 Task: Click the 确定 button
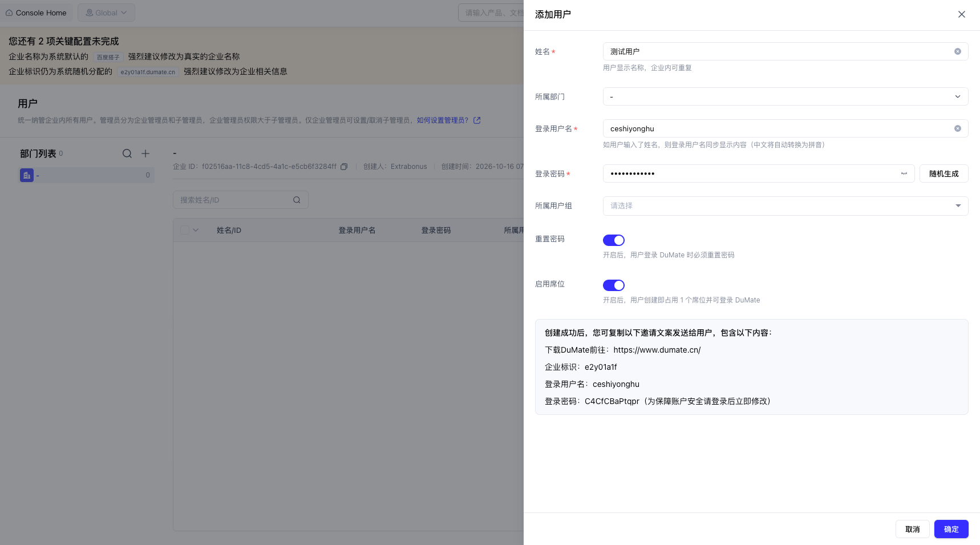point(951,529)
